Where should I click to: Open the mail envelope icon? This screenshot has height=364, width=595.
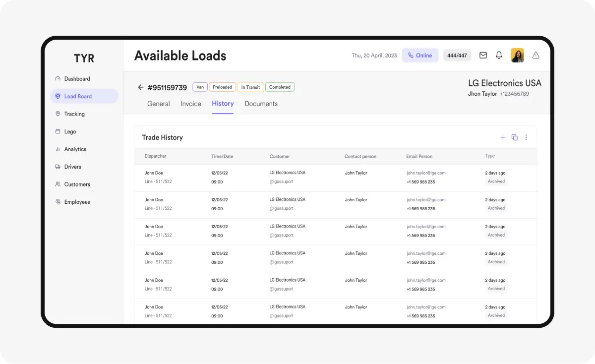tap(483, 56)
